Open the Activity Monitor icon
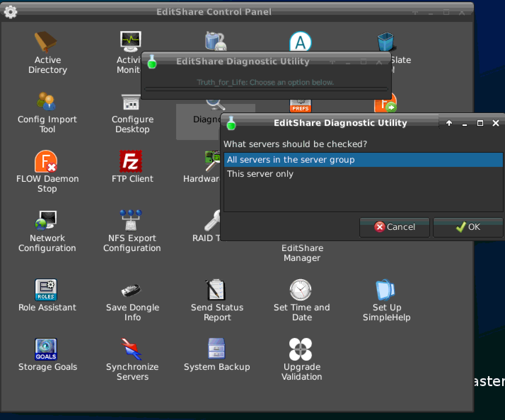 [x=130, y=42]
